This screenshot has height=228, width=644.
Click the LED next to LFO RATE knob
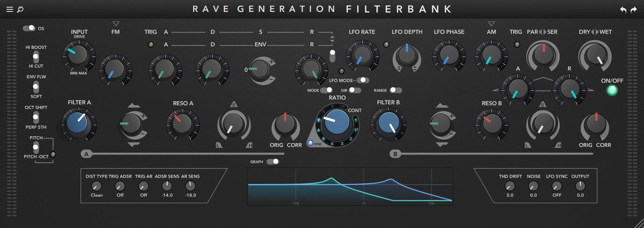click(x=386, y=45)
